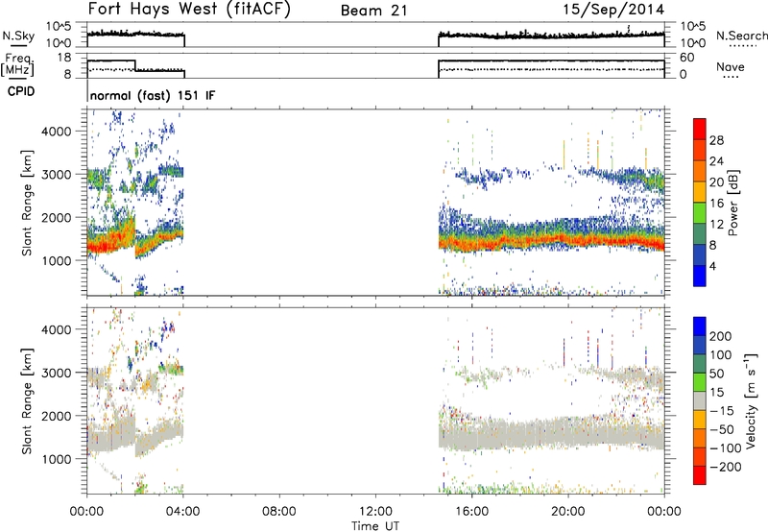The image size is (768, 532).
Task: Click the '3000' range tick in Velocity panel
Action: coord(56,373)
